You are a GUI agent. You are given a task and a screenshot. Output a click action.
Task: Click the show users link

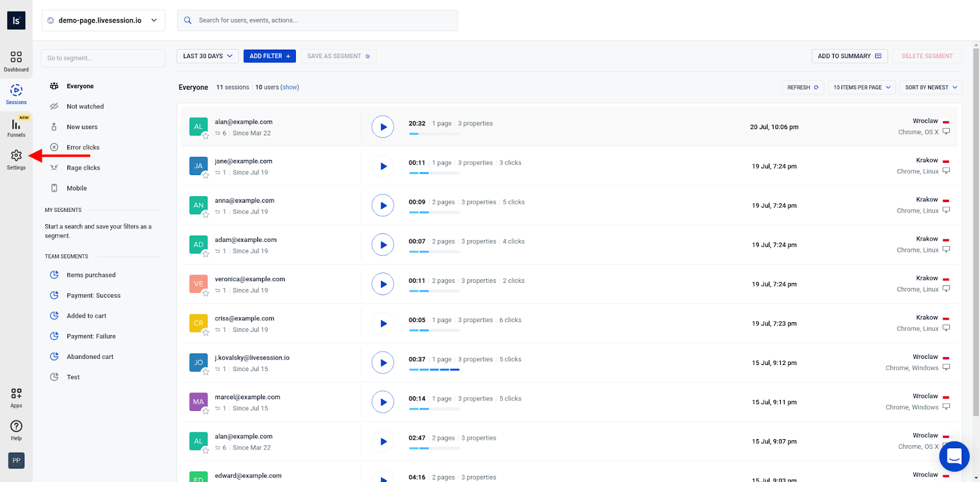point(290,87)
